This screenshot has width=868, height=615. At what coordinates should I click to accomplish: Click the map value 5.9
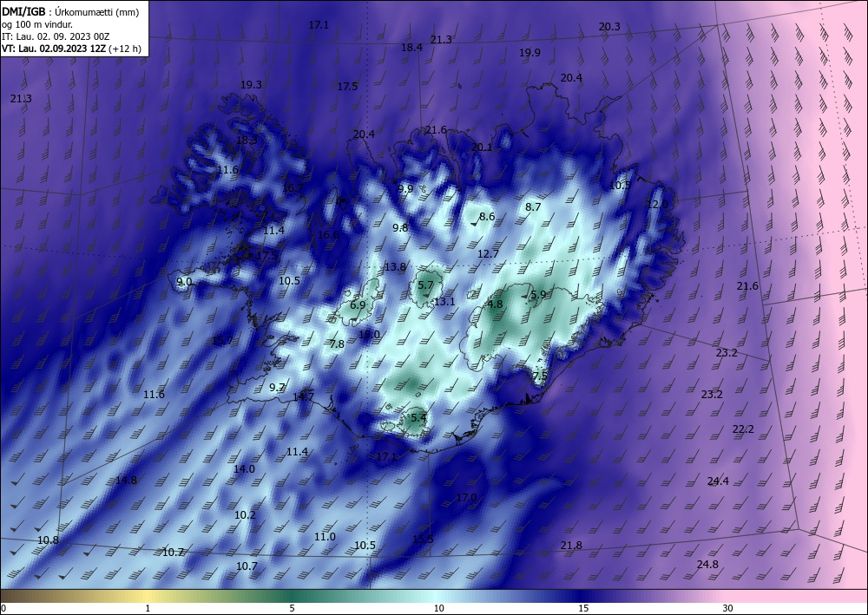pyautogui.click(x=539, y=295)
